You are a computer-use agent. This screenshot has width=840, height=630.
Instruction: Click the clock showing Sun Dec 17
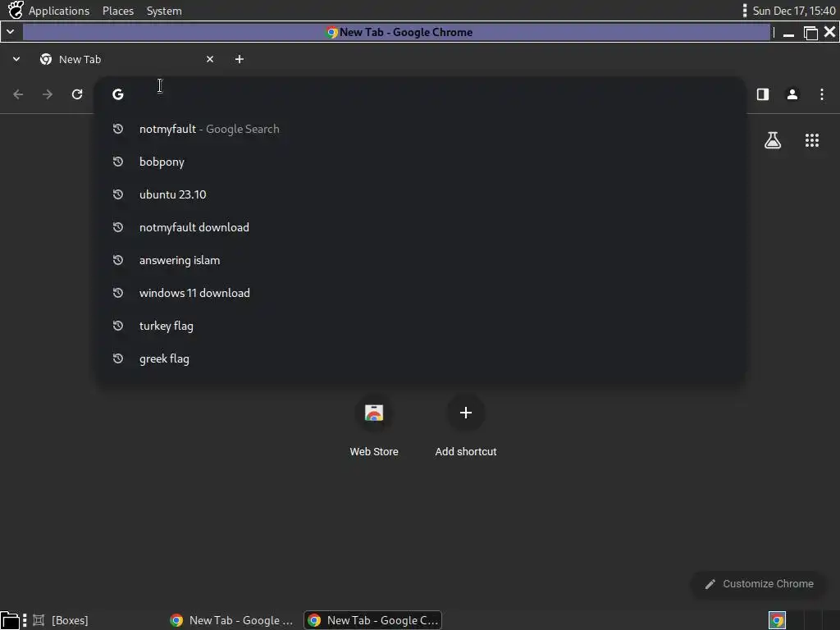[794, 11]
